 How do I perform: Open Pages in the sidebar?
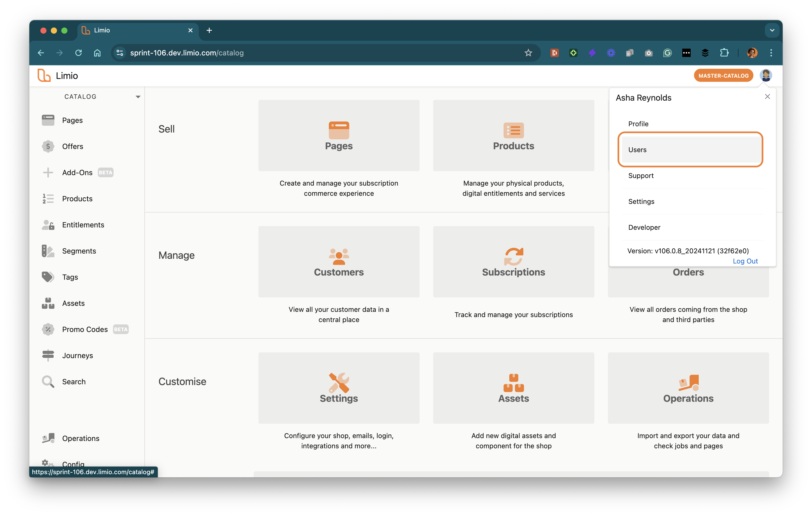[x=72, y=120]
